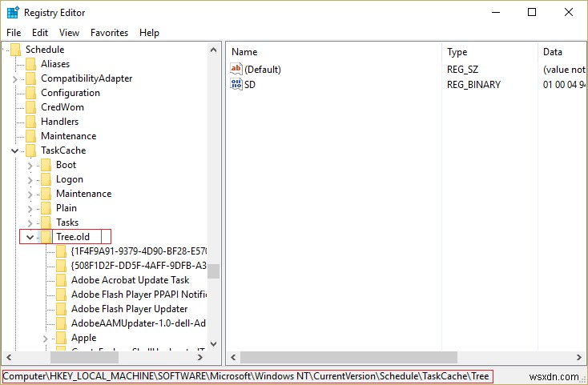Image resolution: width=588 pixels, height=385 pixels.
Task: Click the CompatibilityAdapter folder icon
Action: [x=30, y=78]
